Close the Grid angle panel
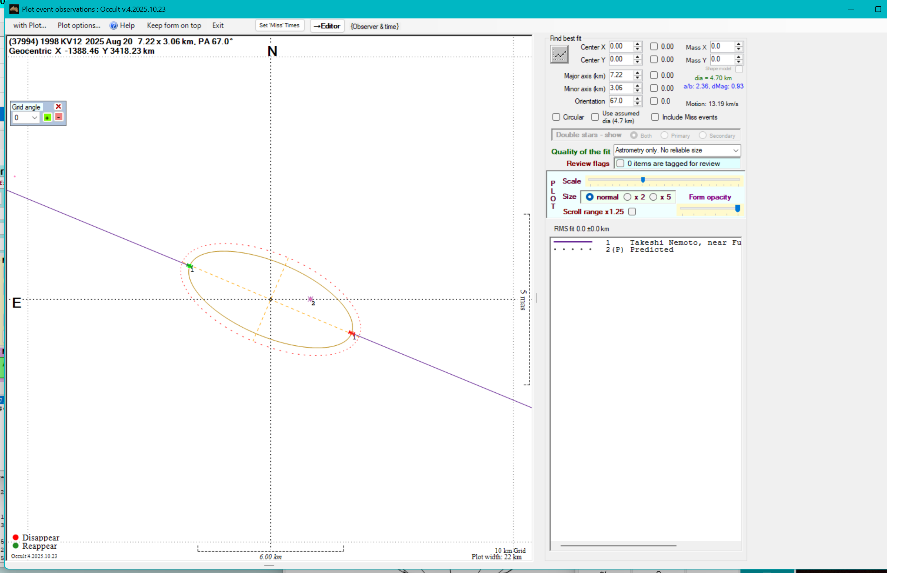This screenshot has width=924, height=573. tap(58, 107)
